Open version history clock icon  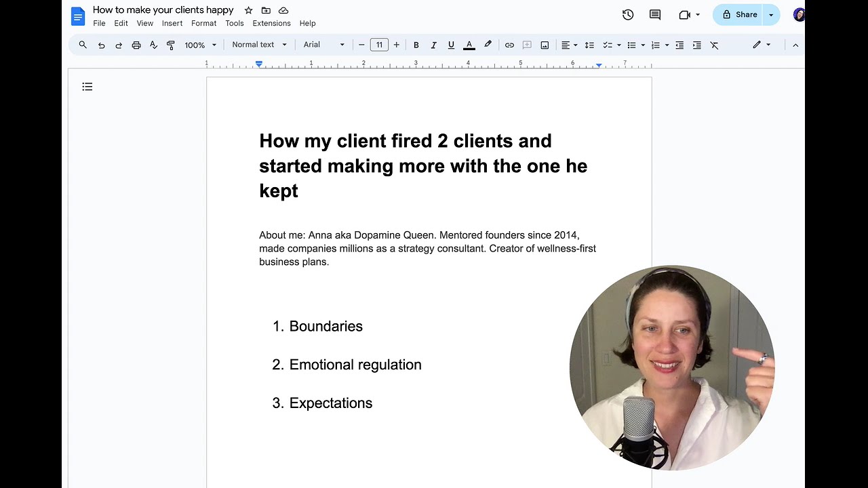(628, 15)
